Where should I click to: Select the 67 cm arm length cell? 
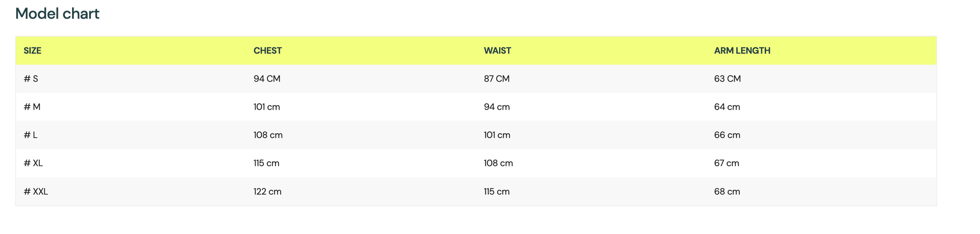(727, 164)
